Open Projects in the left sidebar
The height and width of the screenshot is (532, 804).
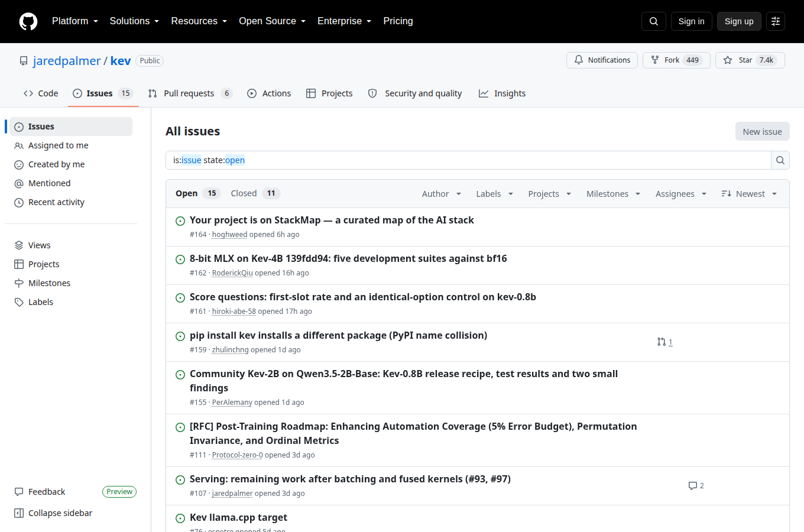pyautogui.click(x=71, y=264)
